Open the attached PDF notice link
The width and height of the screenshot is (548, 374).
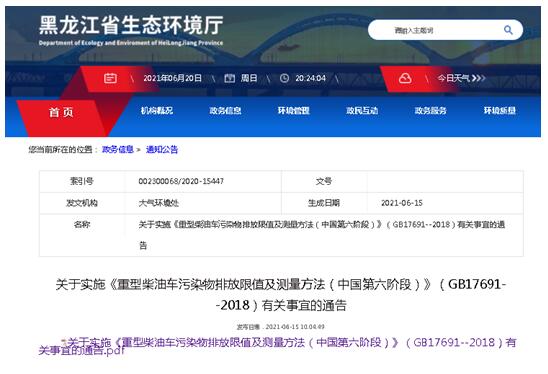click(277, 346)
